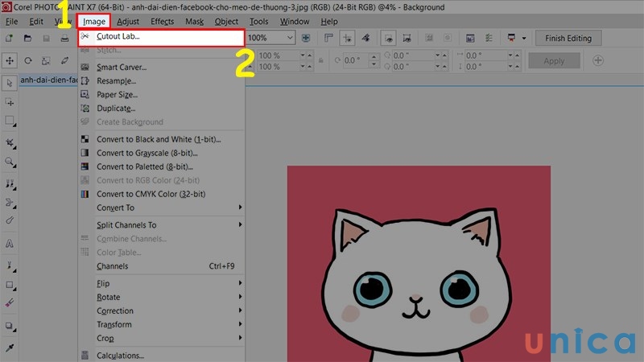
Task: Select the Pick tool in toolbox
Action: pyautogui.click(x=10, y=82)
